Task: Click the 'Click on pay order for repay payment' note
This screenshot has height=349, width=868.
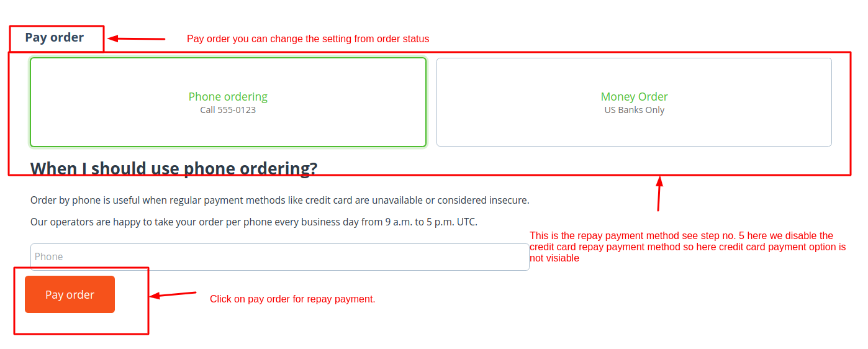Action: click(292, 299)
